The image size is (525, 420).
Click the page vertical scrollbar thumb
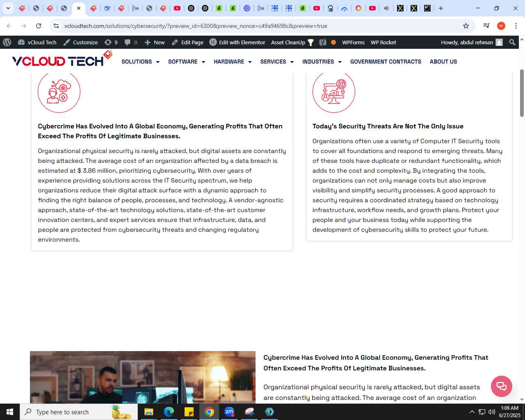[522, 93]
